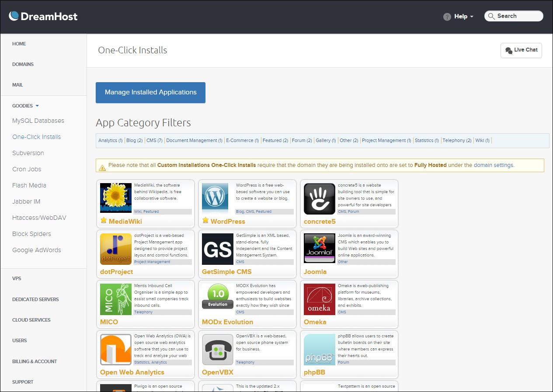553x392 pixels.
Task: Filter apps by Featured (2)
Action: (x=275, y=140)
